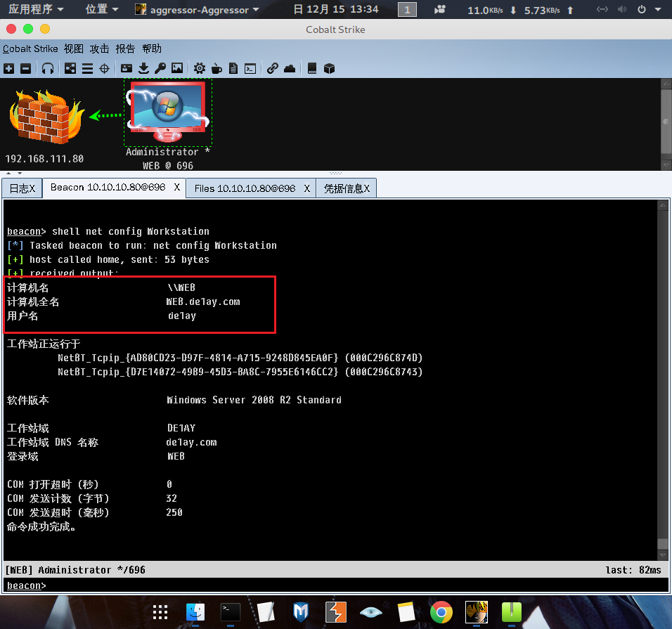Screen dimensions: 672x629
Task: Open the 攻击 (Attacks) menu
Action: click(x=99, y=49)
